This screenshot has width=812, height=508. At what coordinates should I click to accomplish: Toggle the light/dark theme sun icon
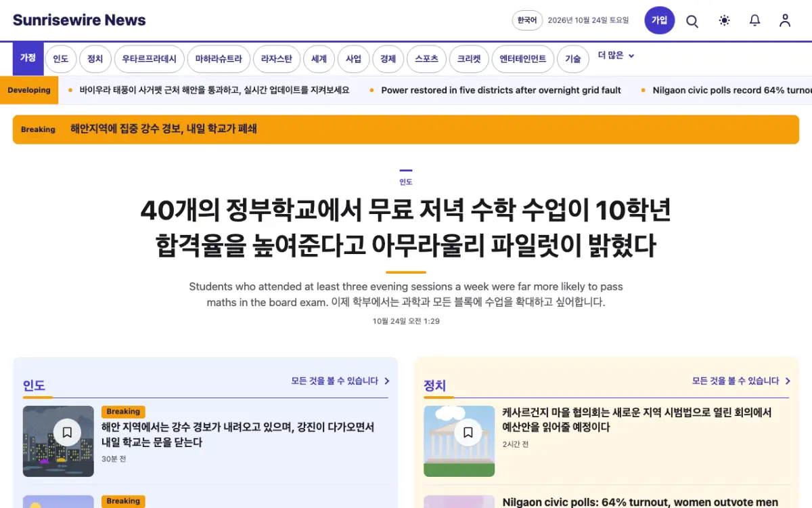pyautogui.click(x=724, y=20)
